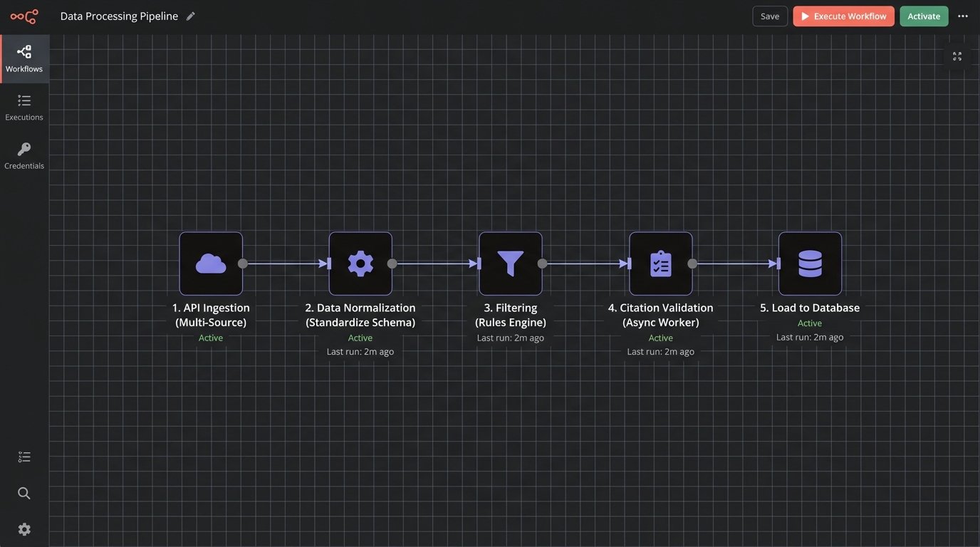Open settings via the gear at sidebar bottom
This screenshot has width=980, height=547.
pos(24,528)
